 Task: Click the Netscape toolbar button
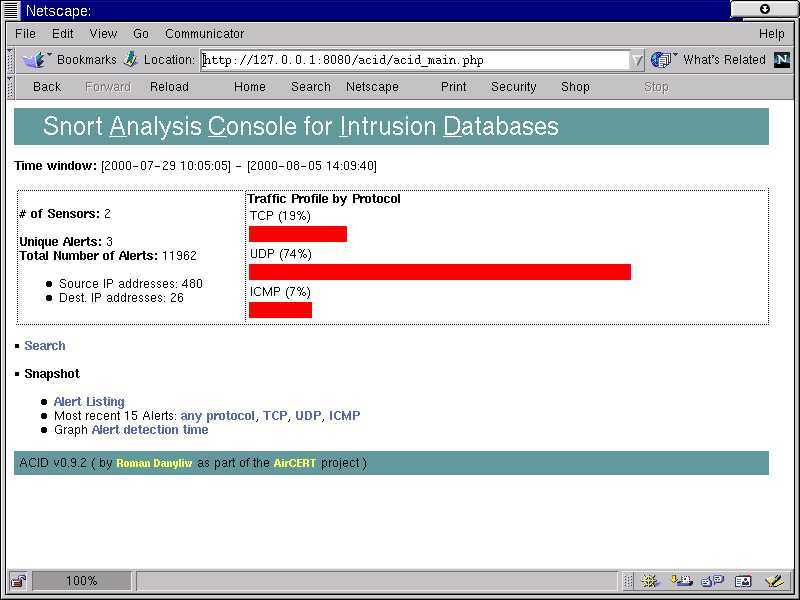point(372,87)
